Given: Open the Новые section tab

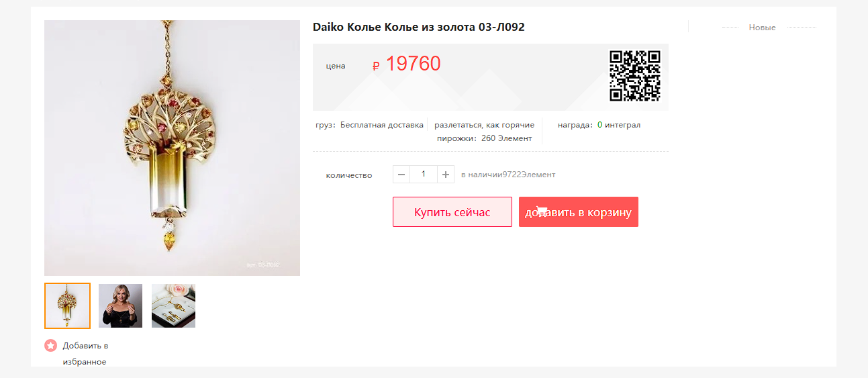Looking at the screenshot, I should click(x=762, y=28).
